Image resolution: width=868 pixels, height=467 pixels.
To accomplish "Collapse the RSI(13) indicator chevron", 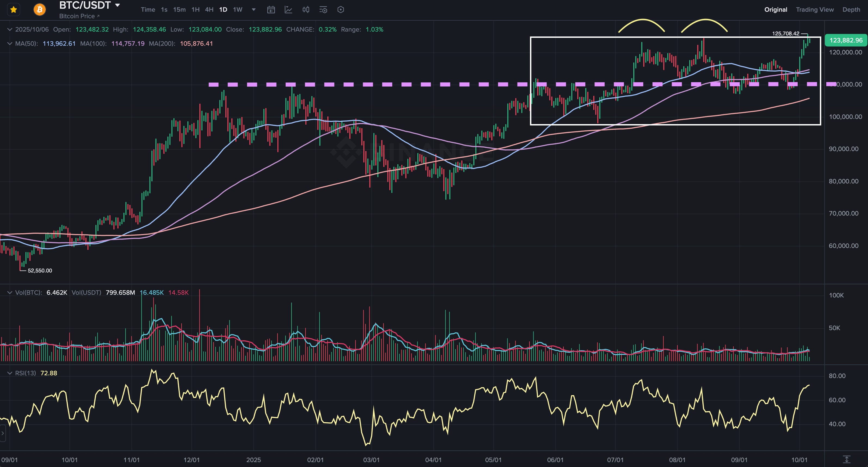I will (10, 373).
